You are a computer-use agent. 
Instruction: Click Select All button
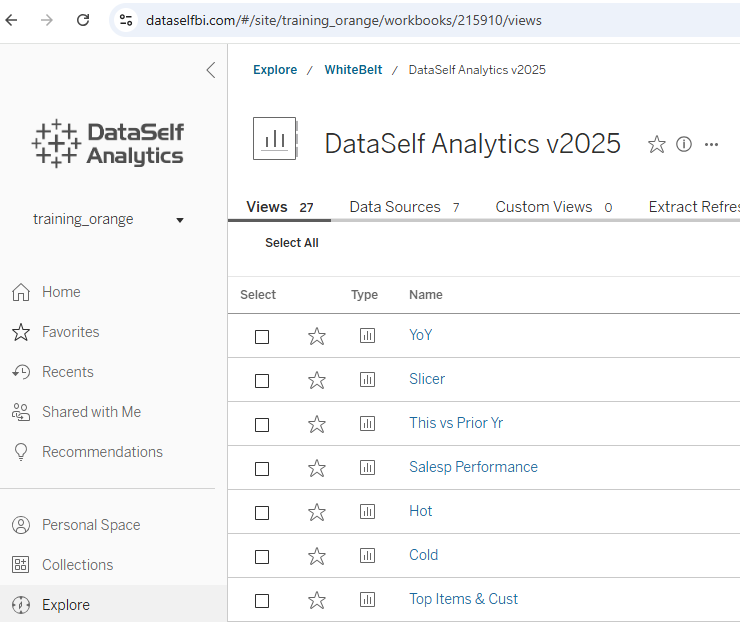coord(292,243)
